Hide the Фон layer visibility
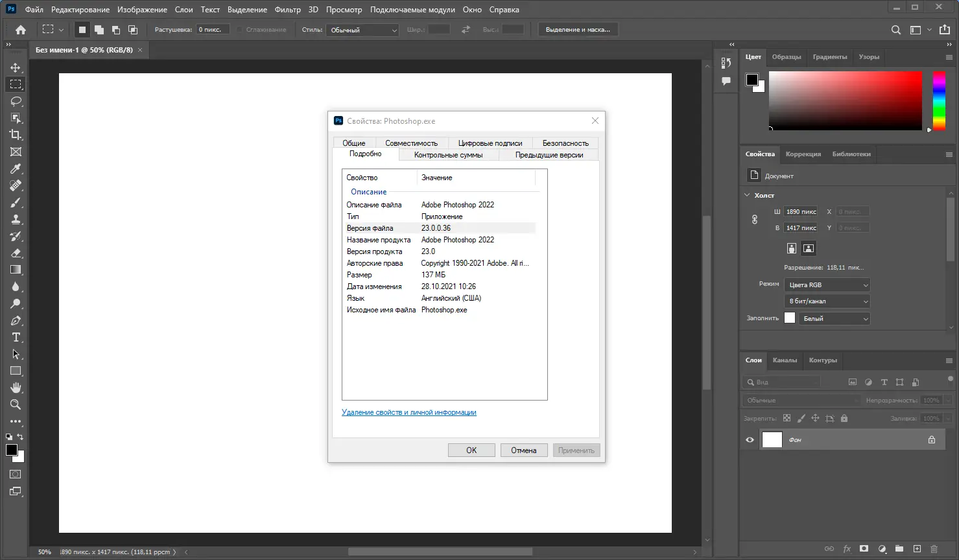This screenshot has width=959, height=560. pos(749,439)
